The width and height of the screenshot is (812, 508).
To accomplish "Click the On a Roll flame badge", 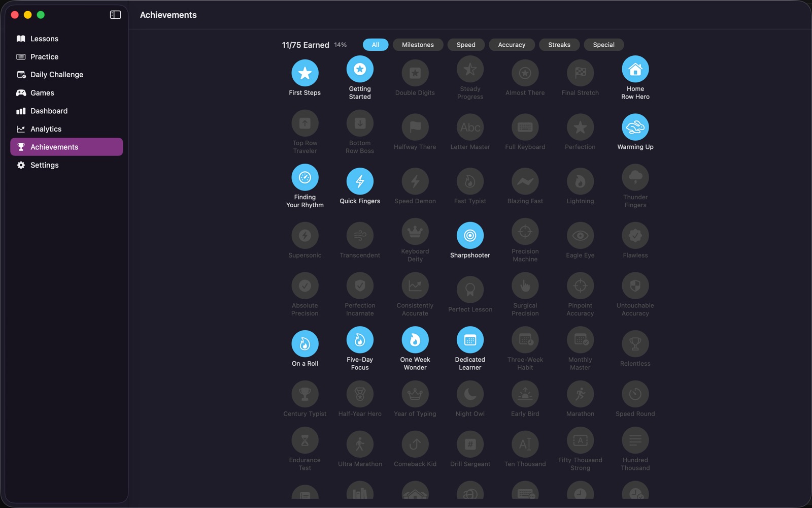I will tap(304, 344).
